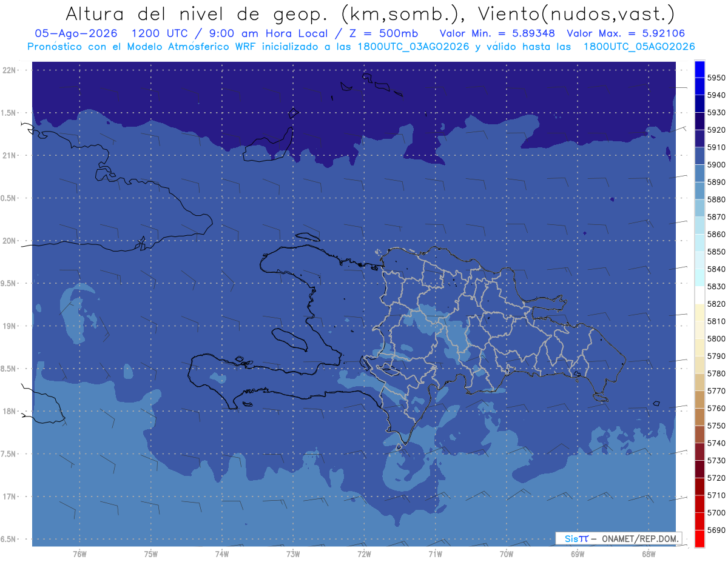Click the "0.5N" latitude label

[8, 198]
